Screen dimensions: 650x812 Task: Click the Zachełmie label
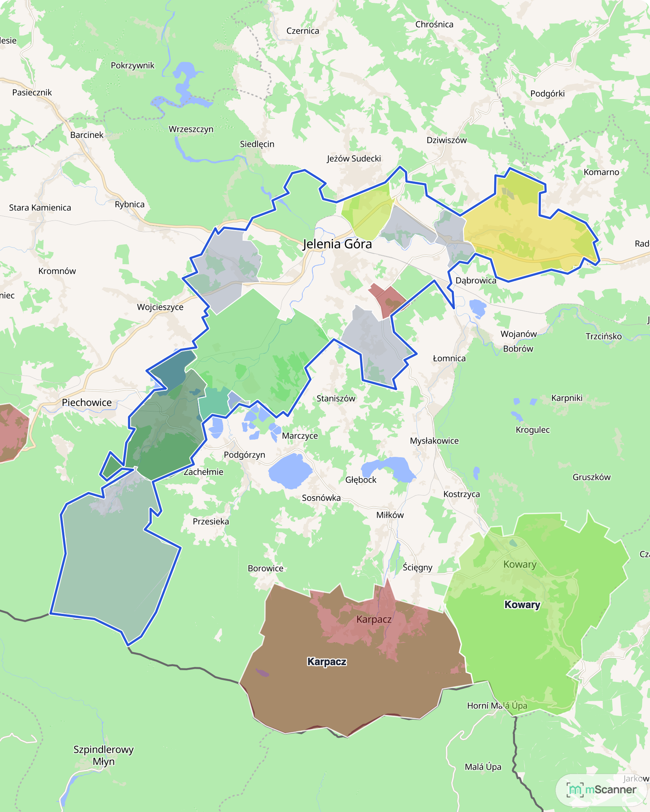[203, 472]
